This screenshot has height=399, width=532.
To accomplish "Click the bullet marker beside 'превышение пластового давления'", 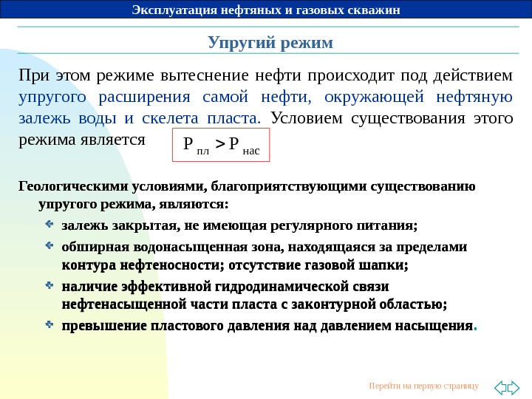I will coord(50,324).
